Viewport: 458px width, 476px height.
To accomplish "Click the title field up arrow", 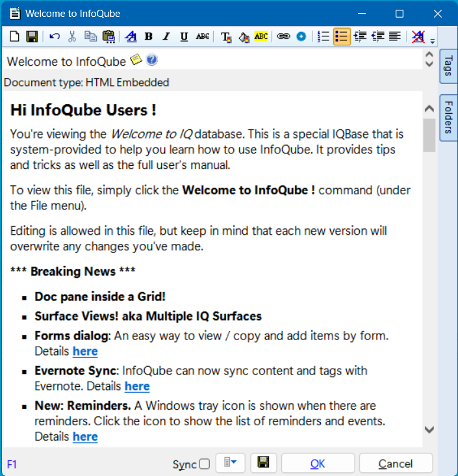I will point(429,55).
